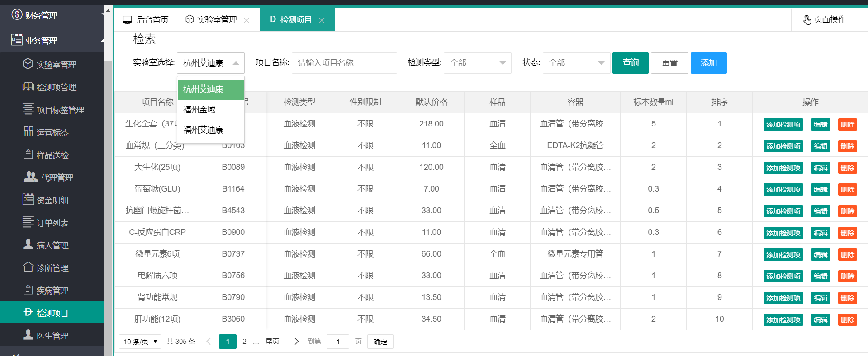Image resolution: width=868 pixels, height=356 pixels.
Task: Collapse the 实验室选择 dropdown
Action: coord(211,63)
